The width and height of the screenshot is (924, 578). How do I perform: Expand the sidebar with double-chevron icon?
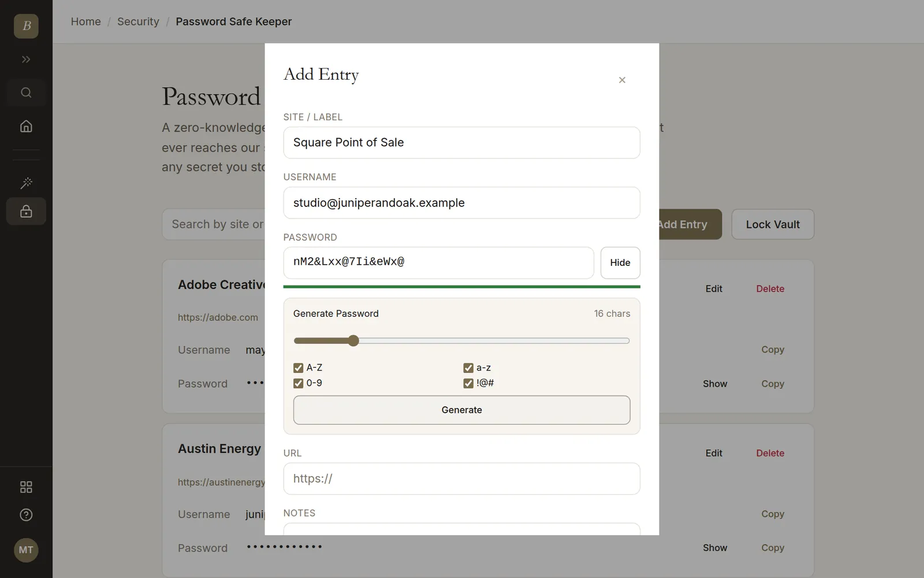click(26, 60)
